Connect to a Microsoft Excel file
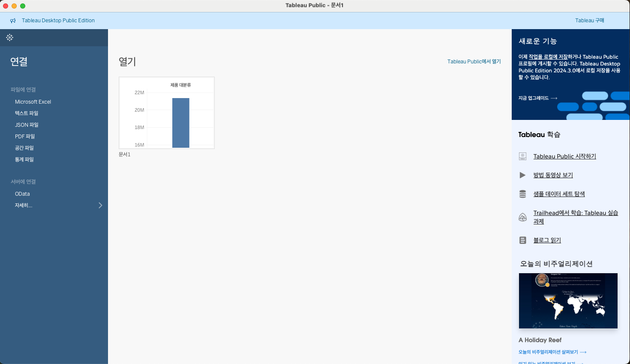 (x=33, y=102)
